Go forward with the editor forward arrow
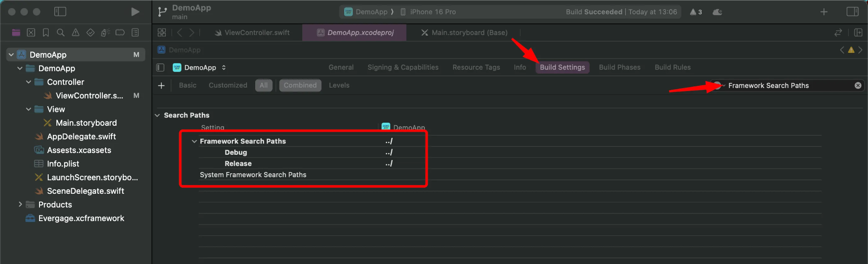The height and width of the screenshot is (264, 868). (191, 33)
